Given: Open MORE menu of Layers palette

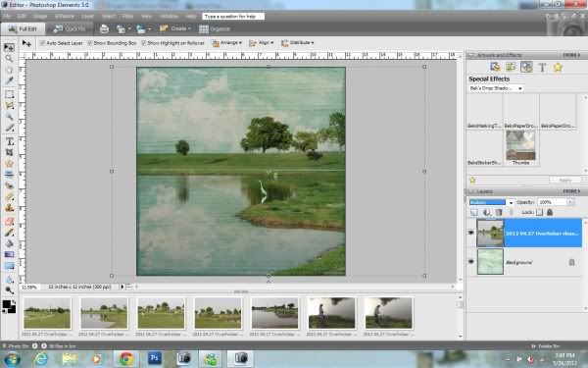Looking at the screenshot, I should 571,191.
